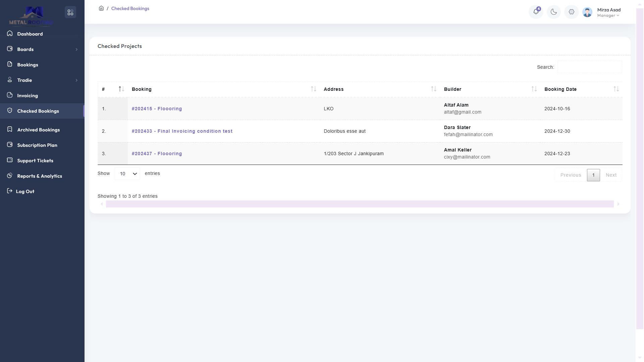Screen dimensions: 644x362
Task: Click the notification bell icon
Action: (x=536, y=12)
